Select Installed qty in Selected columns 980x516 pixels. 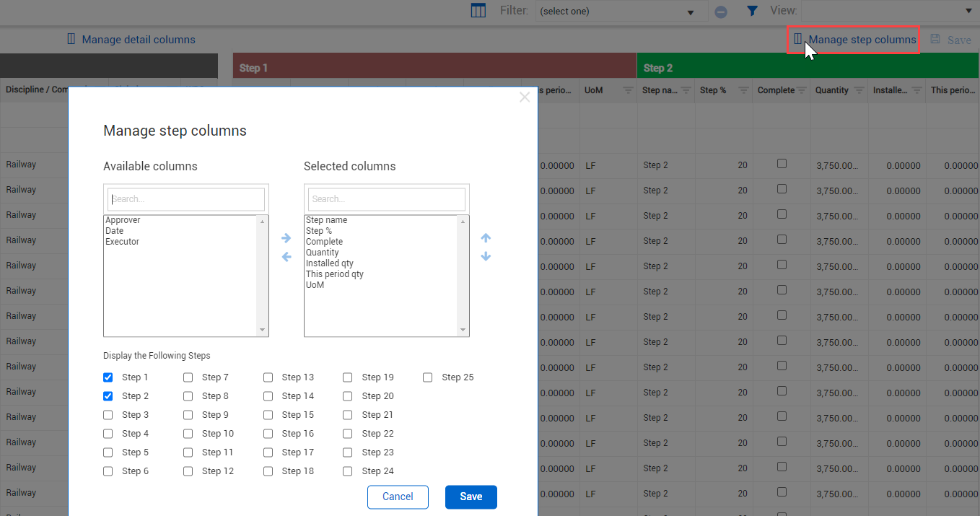[330, 263]
